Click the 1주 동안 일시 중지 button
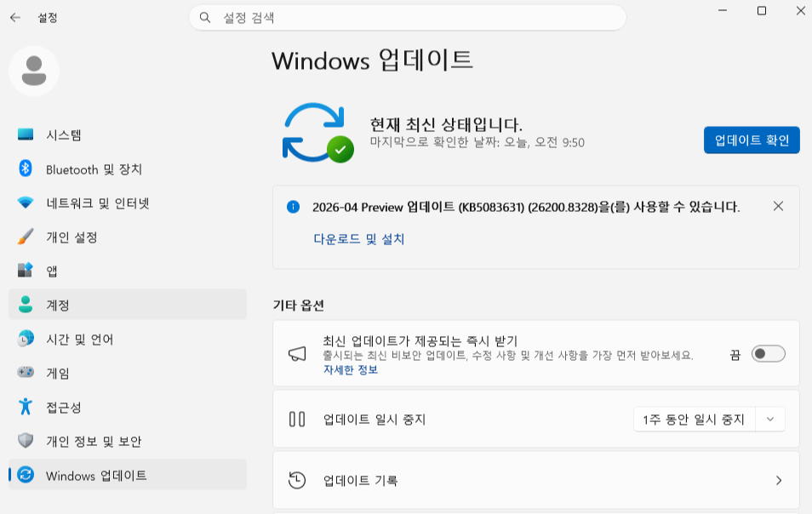The image size is (812, 514). click(694, 420)
